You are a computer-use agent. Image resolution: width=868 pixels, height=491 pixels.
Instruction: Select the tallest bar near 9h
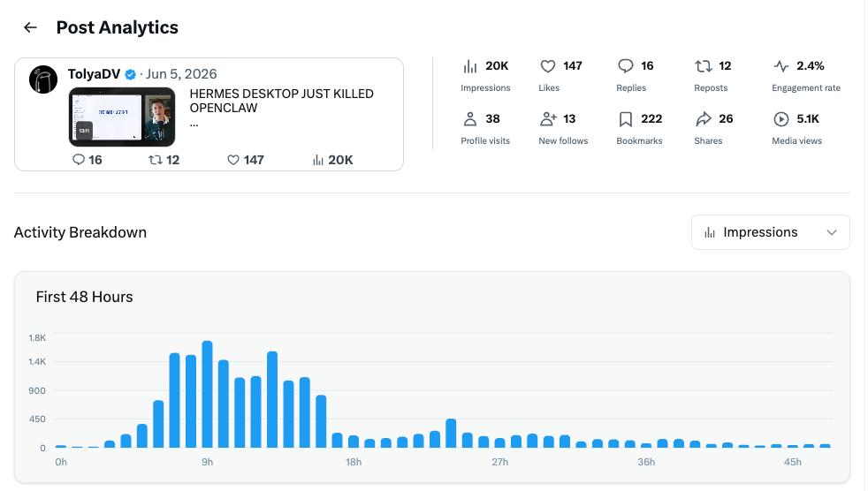pos(207,394)
